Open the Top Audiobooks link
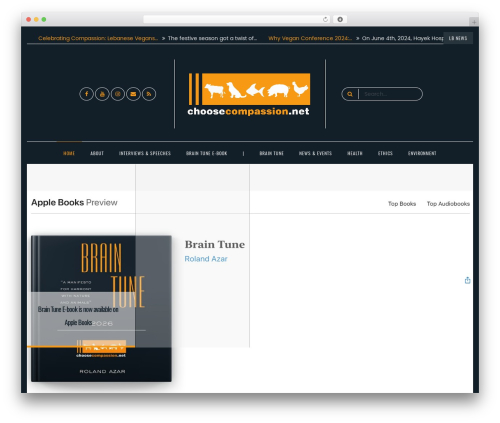 tap(448, 204)
